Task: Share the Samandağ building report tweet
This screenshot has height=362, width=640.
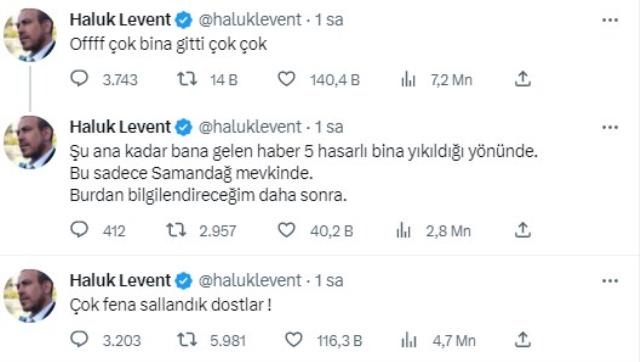Action: pos(522,230)
